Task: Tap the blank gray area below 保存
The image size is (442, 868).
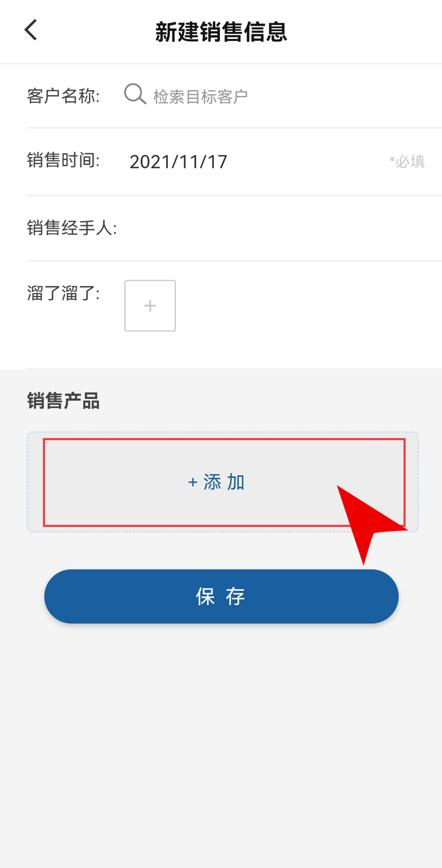Action: pos(221,745)
